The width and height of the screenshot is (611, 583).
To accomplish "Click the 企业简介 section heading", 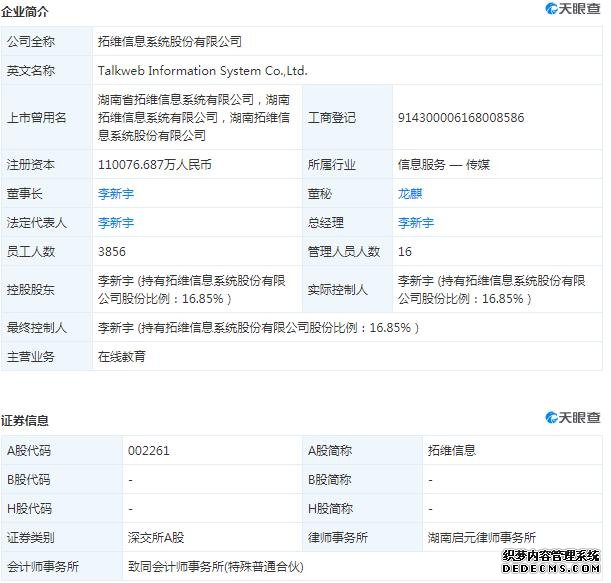I will [24, 12].
